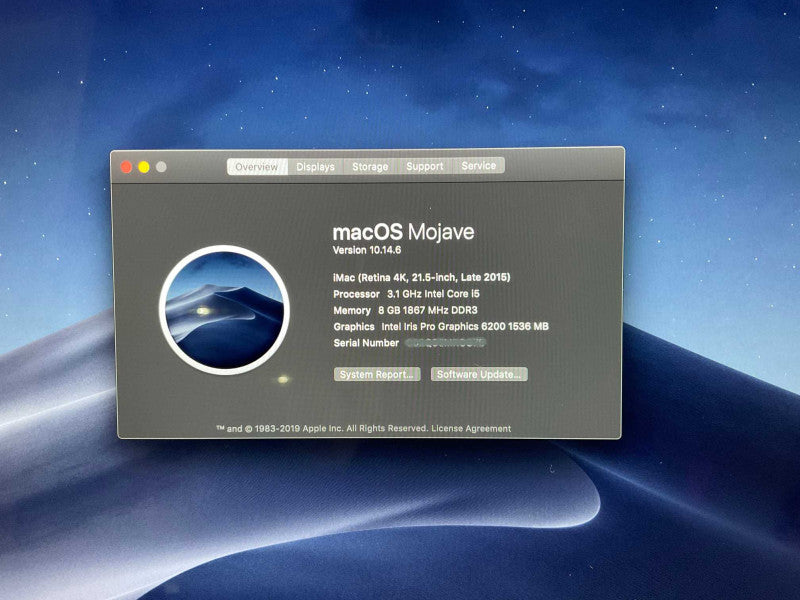
Task: Click the 'macOS Mojave' heading
Action: pyautogui.click(x=403, y=232)
